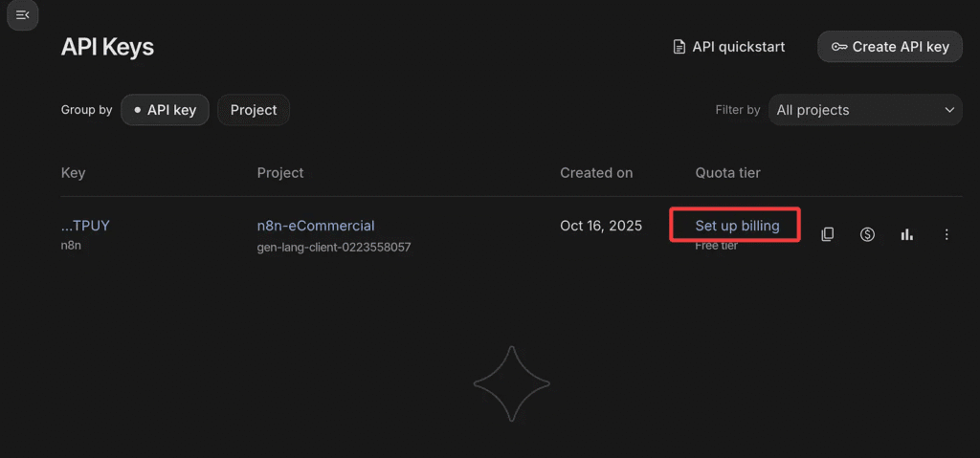980x458 pixels.
Task: Group keys by API key
Action: pyautogui.click(x=165, y=110)
